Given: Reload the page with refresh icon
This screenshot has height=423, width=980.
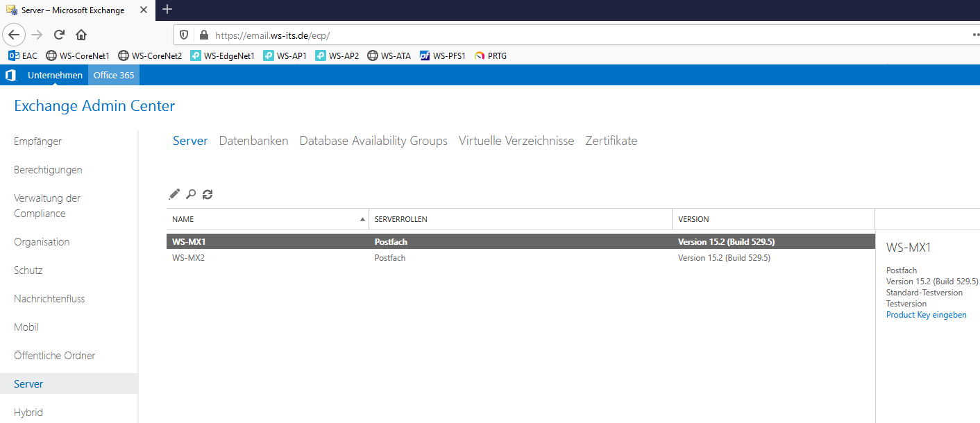Looking at the screenshot, I should (x=59, y=35).
